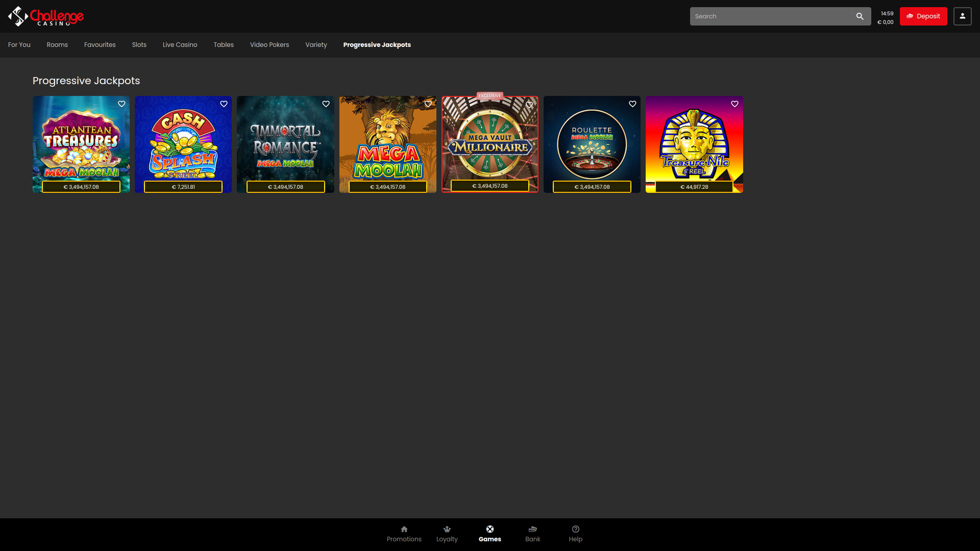980x551 pixels.
Task: Open the account profile icon top-right
Action: 963,16
